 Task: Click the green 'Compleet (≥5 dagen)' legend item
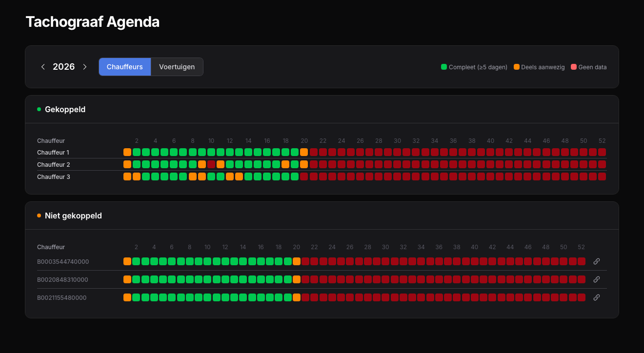click(x=474, y=67)
